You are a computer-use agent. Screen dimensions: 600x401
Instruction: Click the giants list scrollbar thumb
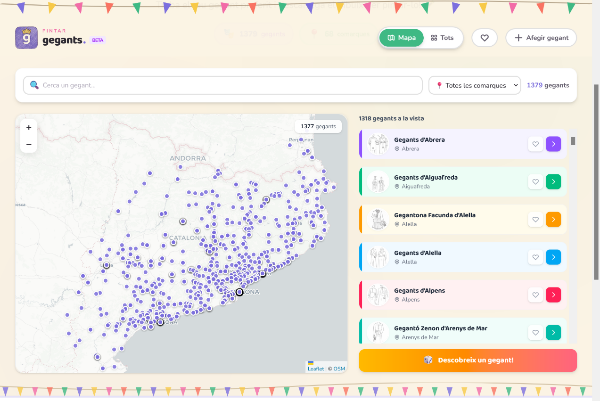point(573,141)
